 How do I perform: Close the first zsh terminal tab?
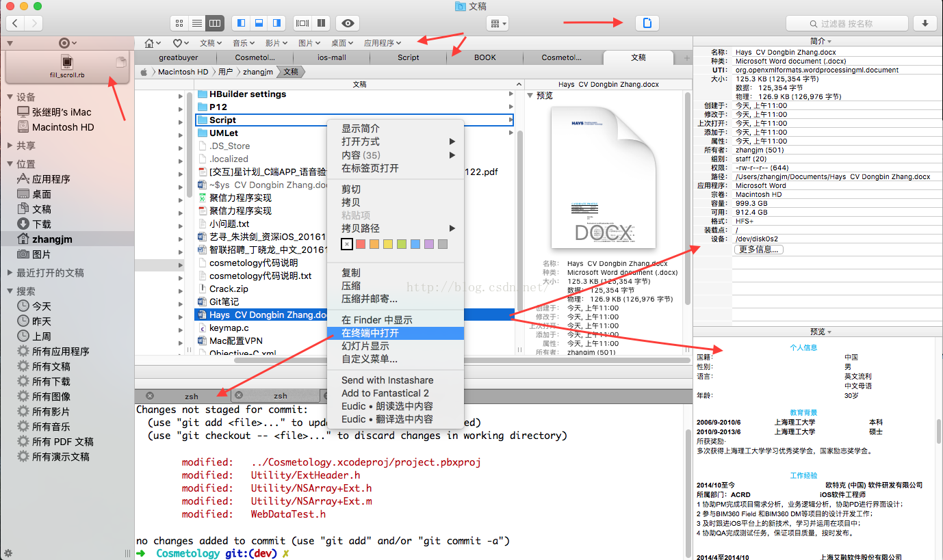coord(150,396)
